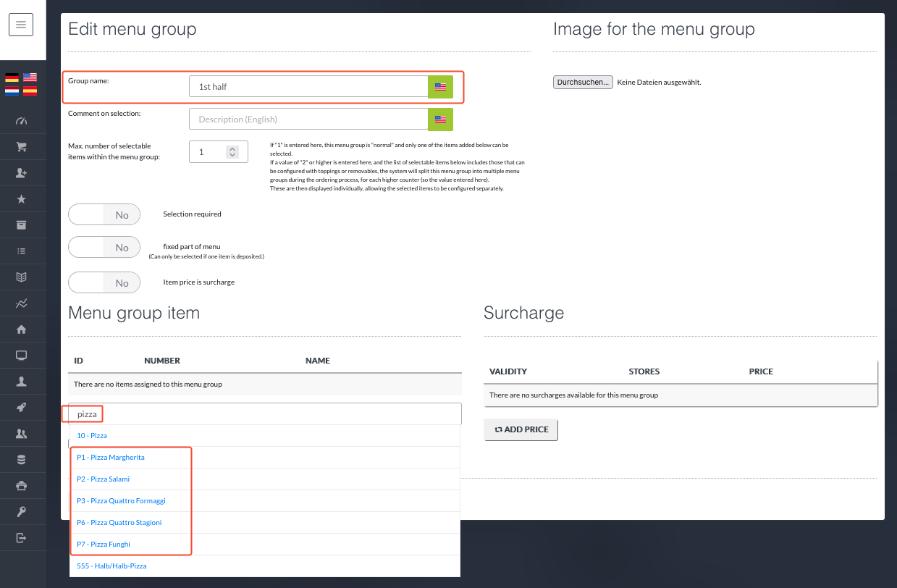The height and width of the screenshot is (588, 897).
Task: Open single user icon in sidebar
Action: point(21,381)
